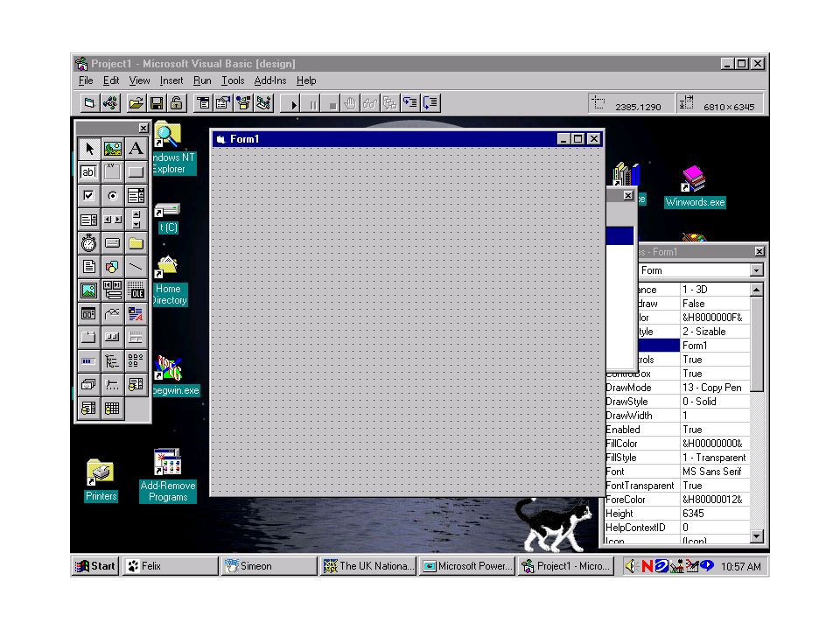Select the CheckBox tool in the toolbox

coord(89,195)
